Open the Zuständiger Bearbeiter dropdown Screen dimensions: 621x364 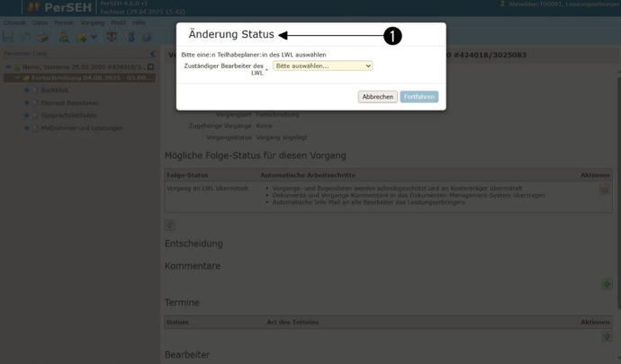(322, 66)
